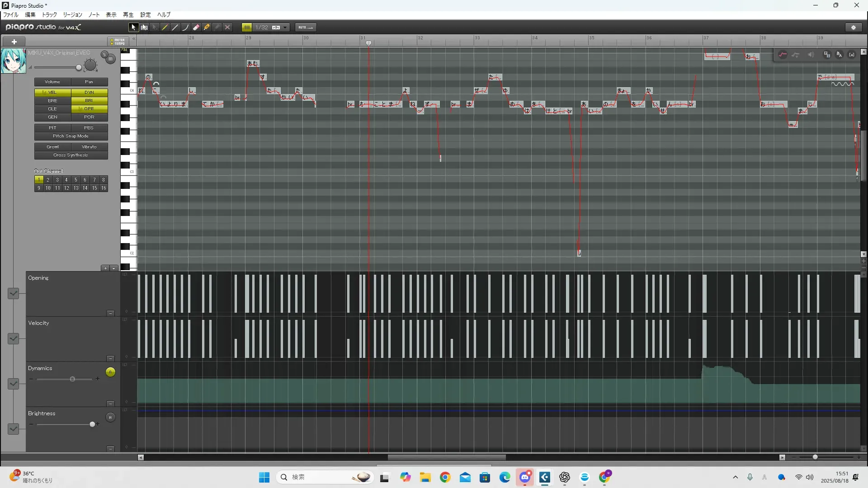Open the 再生 menu

128,15
